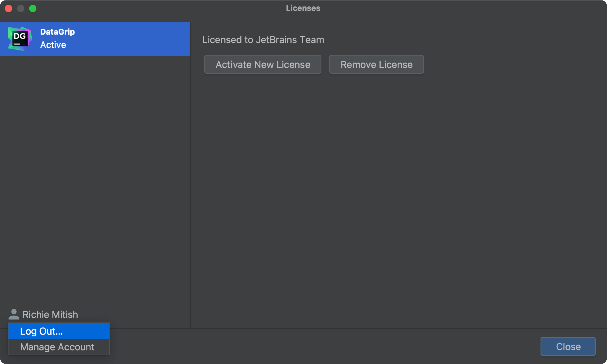This screenshot has width=607, height=364.
Task: Click the user avatar icon beside Richie Mitish
Action: click(14, 314)
